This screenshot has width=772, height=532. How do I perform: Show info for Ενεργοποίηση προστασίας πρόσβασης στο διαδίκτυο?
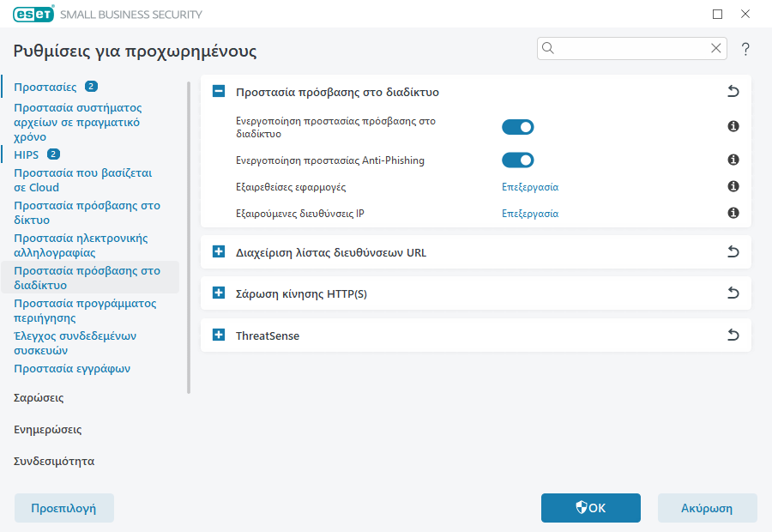coord(733,127)
